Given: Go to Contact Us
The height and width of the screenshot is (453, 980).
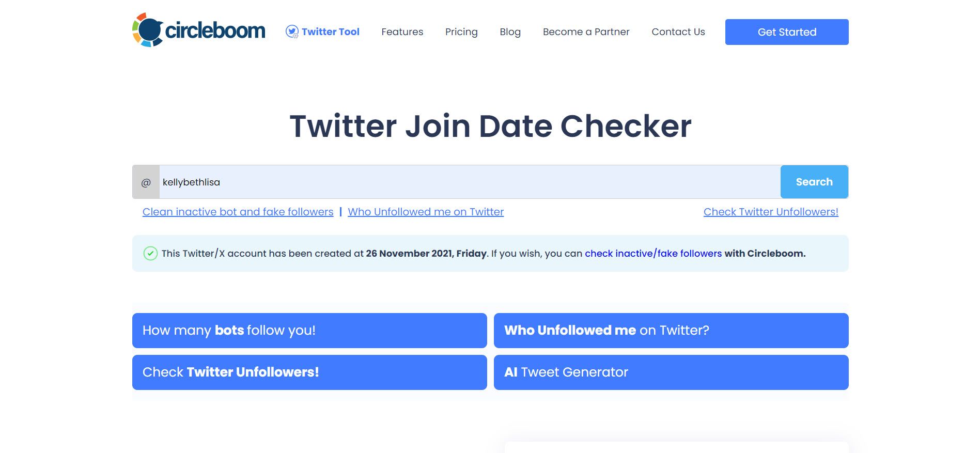Looking at the screenshot, I should (x=678, y=32).
